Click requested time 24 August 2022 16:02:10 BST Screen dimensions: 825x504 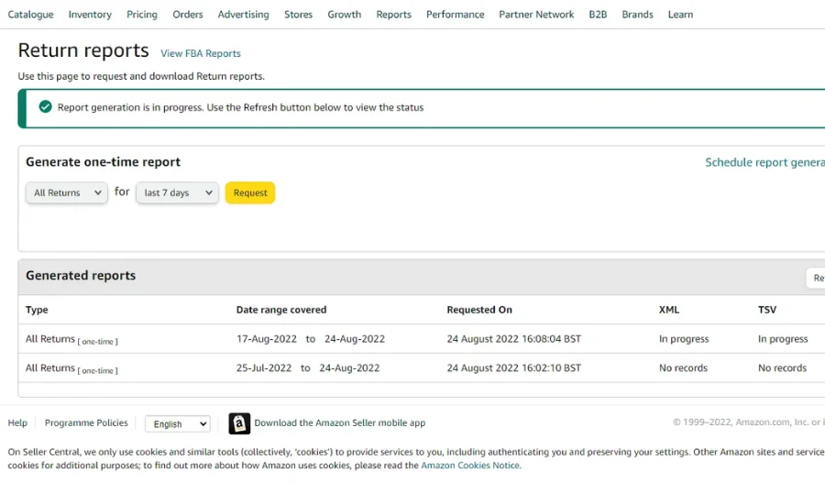pyautogui.click(x=514, y=368)
